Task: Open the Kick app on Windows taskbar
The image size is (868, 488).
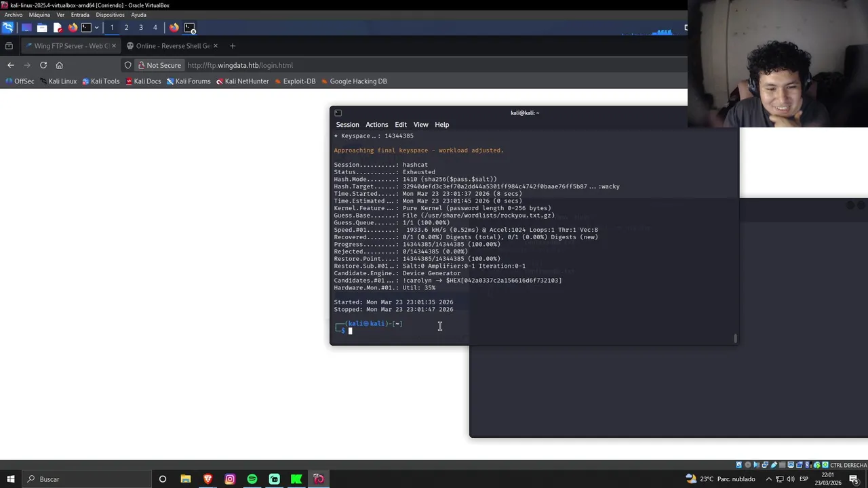Action: click(x=296, y=479)
